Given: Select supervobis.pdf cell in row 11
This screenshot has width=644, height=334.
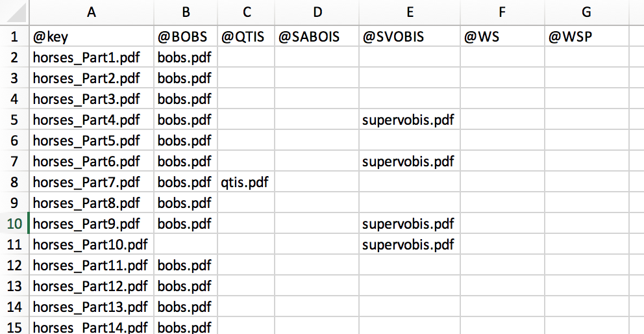Looking at the screenshot, I should (x=409, y=245).
